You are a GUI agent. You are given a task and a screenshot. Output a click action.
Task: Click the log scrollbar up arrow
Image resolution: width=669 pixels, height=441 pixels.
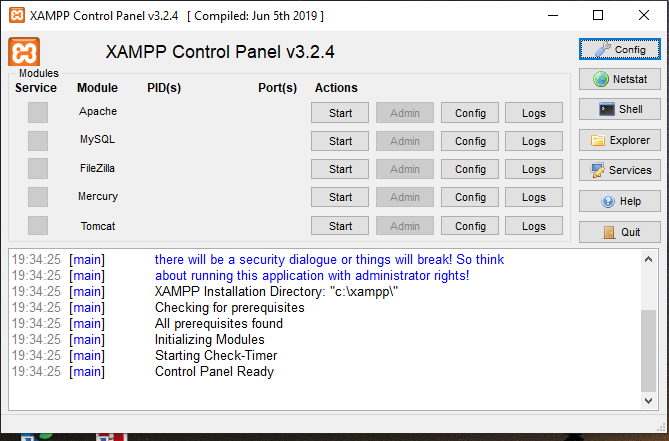649,259
